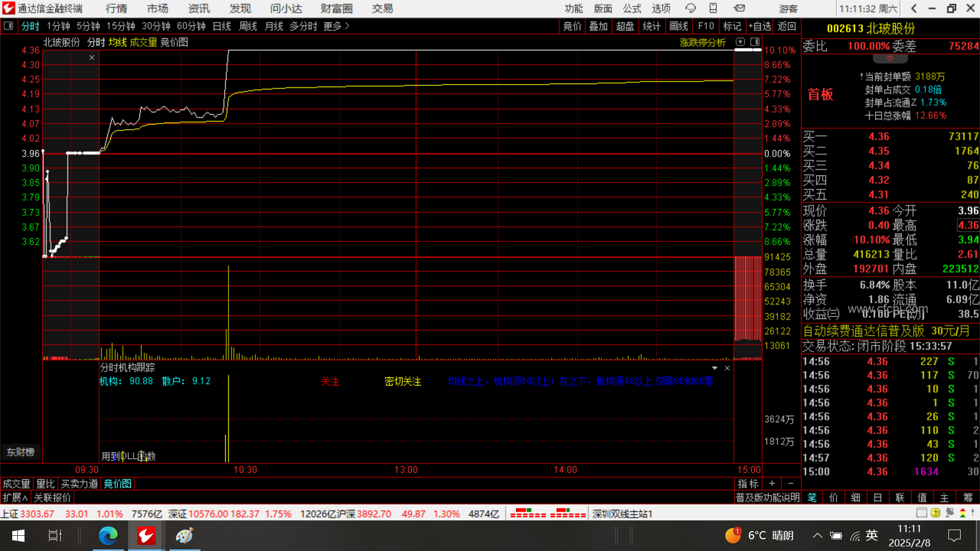Image resolution: width=980 pixels, height=551 pixels.
Task: Open Microsoft Edge from the taskbar
Action: [x=108, y=536]
